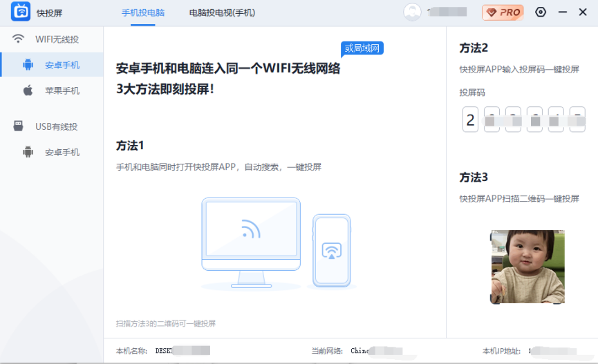
Task: Minimize the 快投屏 window
Action: tap(563, 12)
